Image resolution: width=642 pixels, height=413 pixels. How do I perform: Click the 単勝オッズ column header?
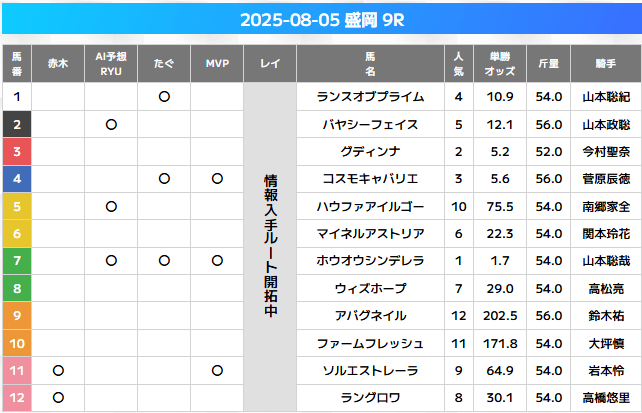[500, 63]
